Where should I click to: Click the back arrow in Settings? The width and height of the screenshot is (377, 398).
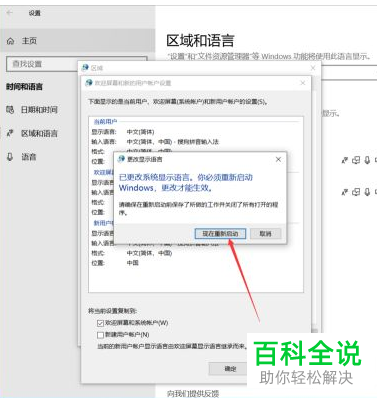(9, 13)
